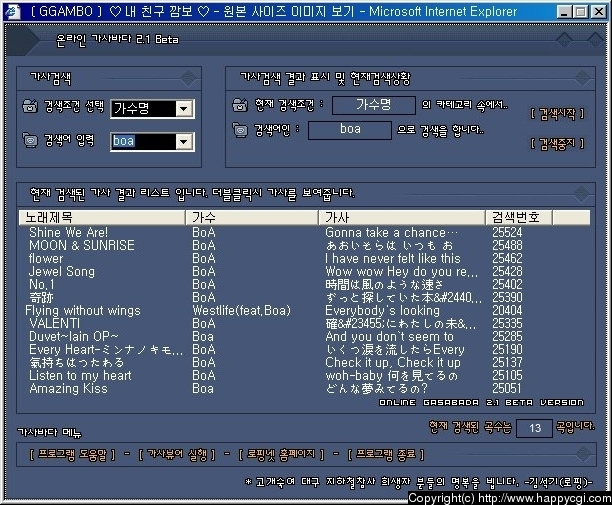Click lyric And you don't seem to
Viewport: 612px width, 505px height.
click(x=390, y=336)
